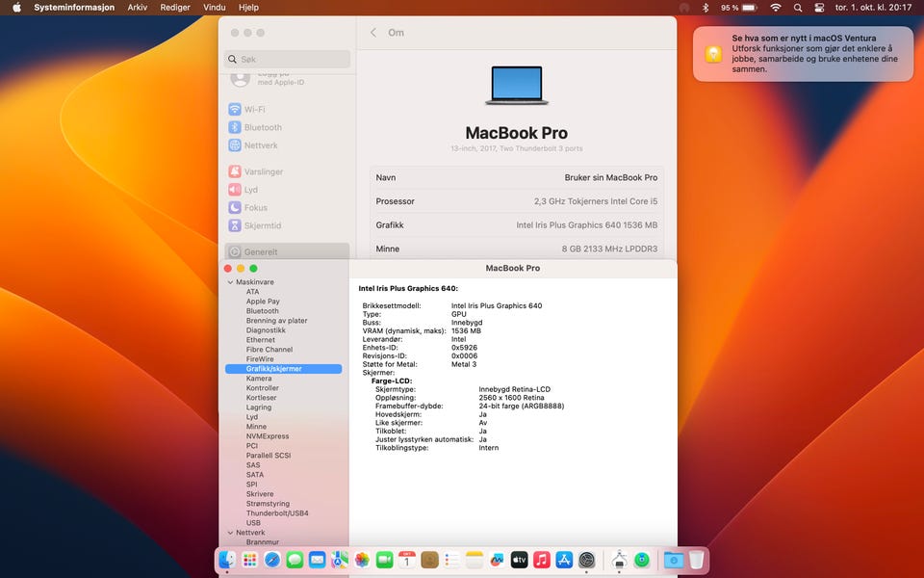
Task: Open the Vindu menu
Action: click(x=215, y=8)
